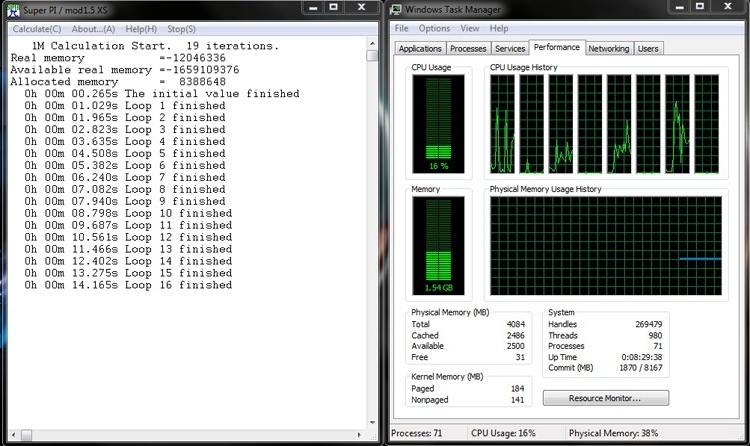Open the Services tab

(x=510, y=48)
